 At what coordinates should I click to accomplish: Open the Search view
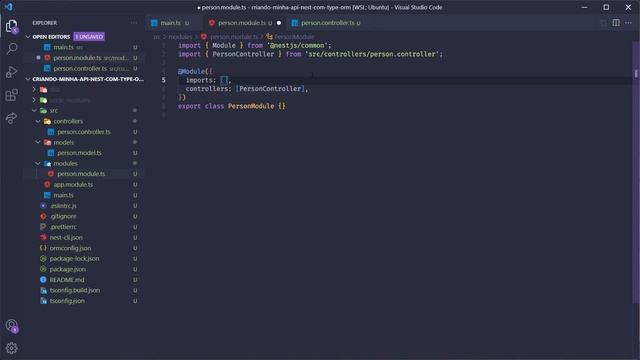click(x=11, y=49)
